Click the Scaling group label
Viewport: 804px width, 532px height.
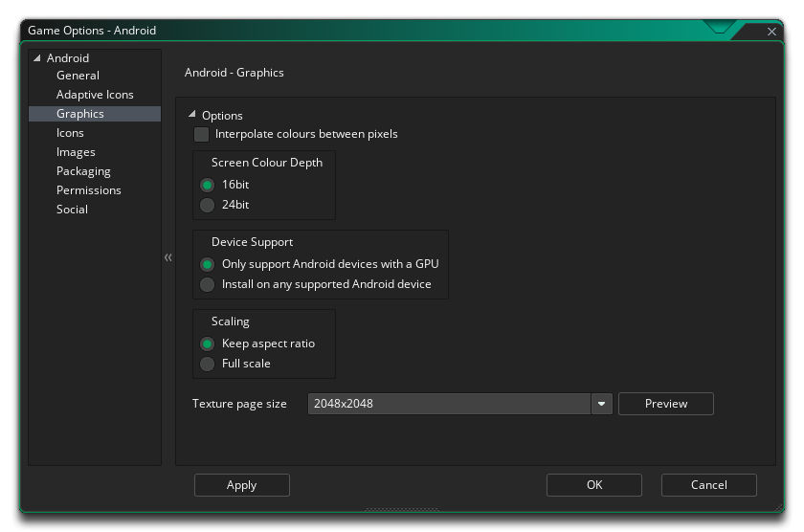click(x=231, y=321)
